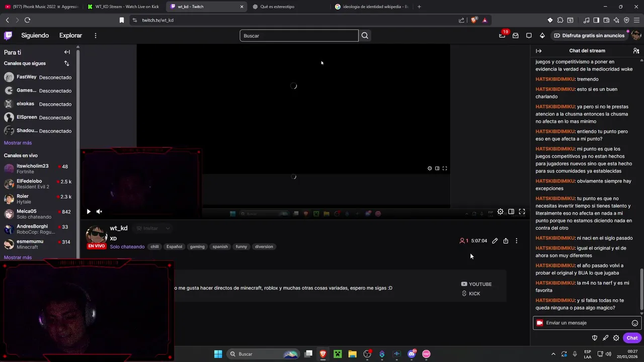Open ElFedelobo live channel in sidebar
This screenshot has width=644, height=362.
39,184
